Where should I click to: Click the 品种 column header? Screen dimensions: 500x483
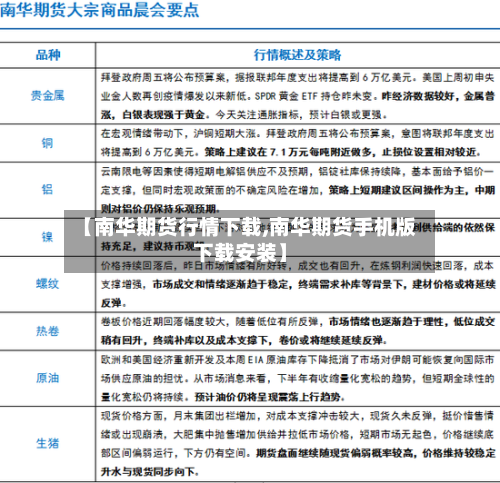48,55
